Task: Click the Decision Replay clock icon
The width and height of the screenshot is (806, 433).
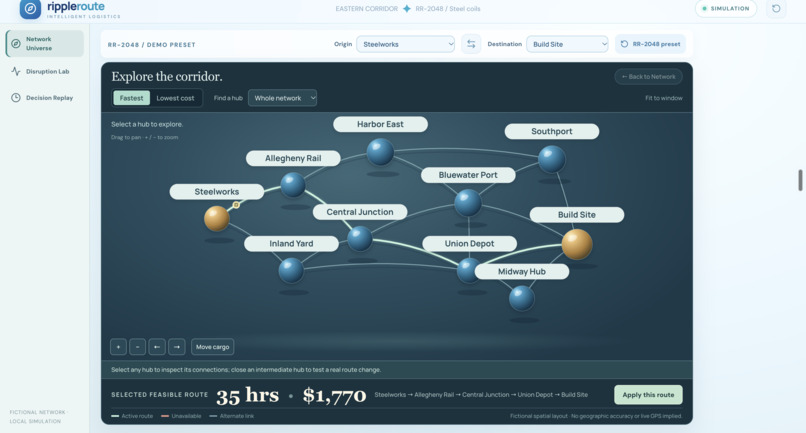Action: pyautogui.click(x=16, y=98)
